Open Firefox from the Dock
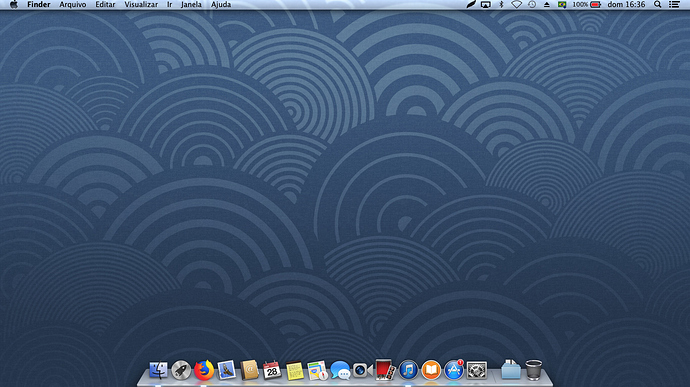 204,370
